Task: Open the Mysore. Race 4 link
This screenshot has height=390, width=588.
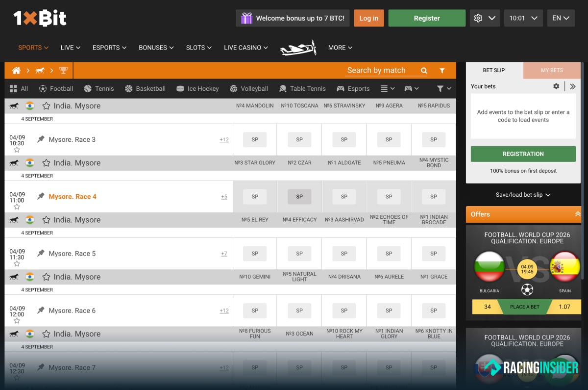Action: click(x=73, y=196)
